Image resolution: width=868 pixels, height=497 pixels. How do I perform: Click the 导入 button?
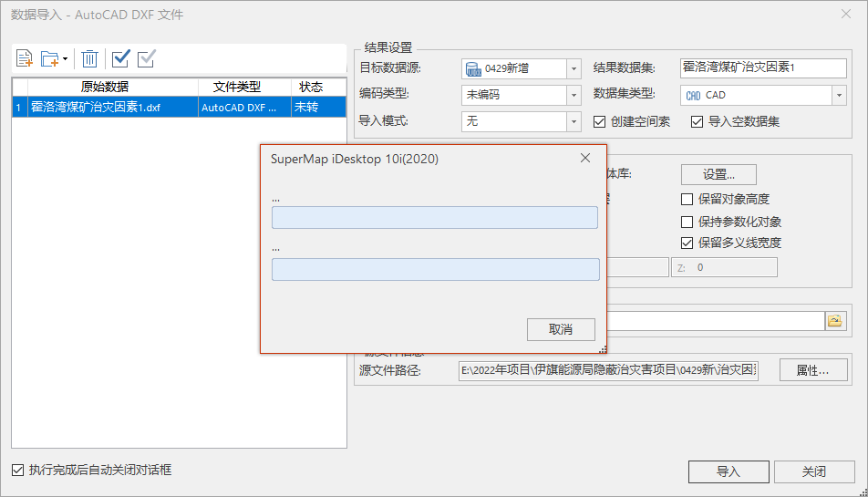[728, 471]
